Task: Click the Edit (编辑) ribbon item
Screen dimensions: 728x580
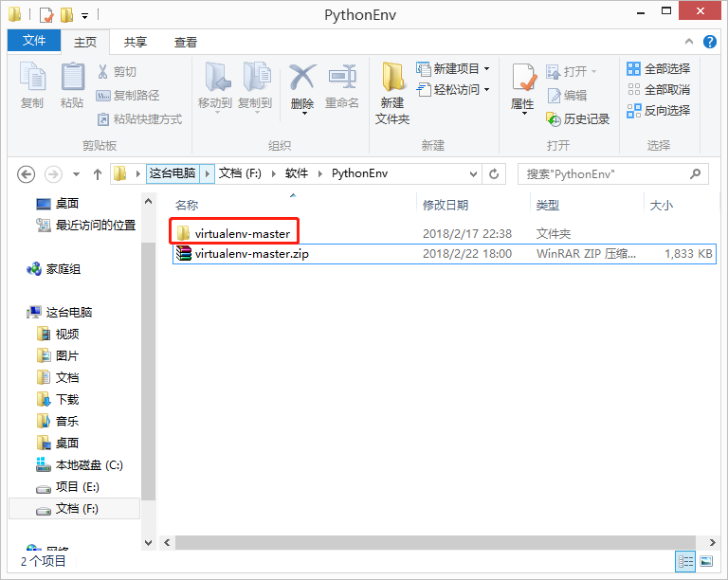Action: point(567,96)
